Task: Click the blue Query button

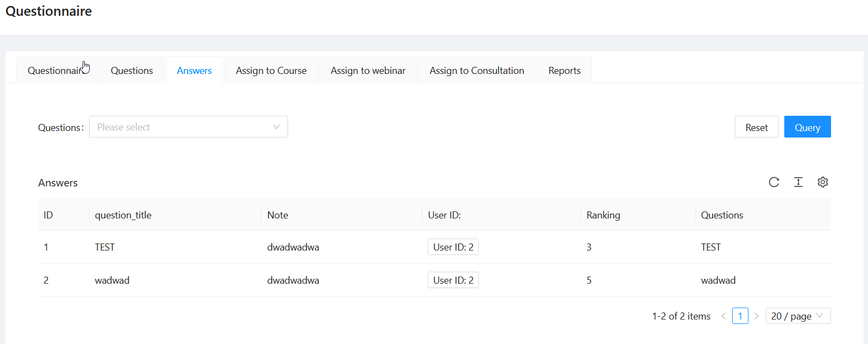Action: tap(807, 127)
